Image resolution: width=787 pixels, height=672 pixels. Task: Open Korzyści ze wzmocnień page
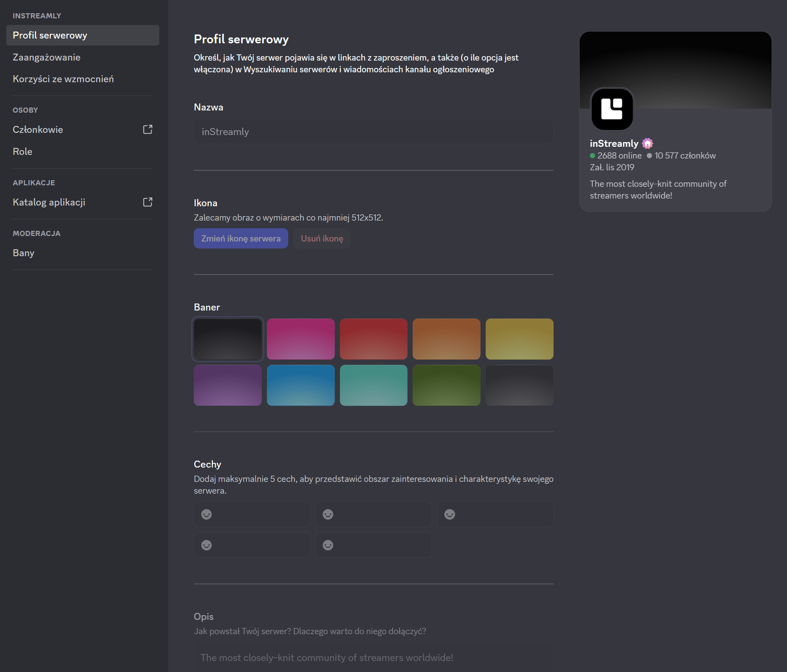tap(83, 79)
